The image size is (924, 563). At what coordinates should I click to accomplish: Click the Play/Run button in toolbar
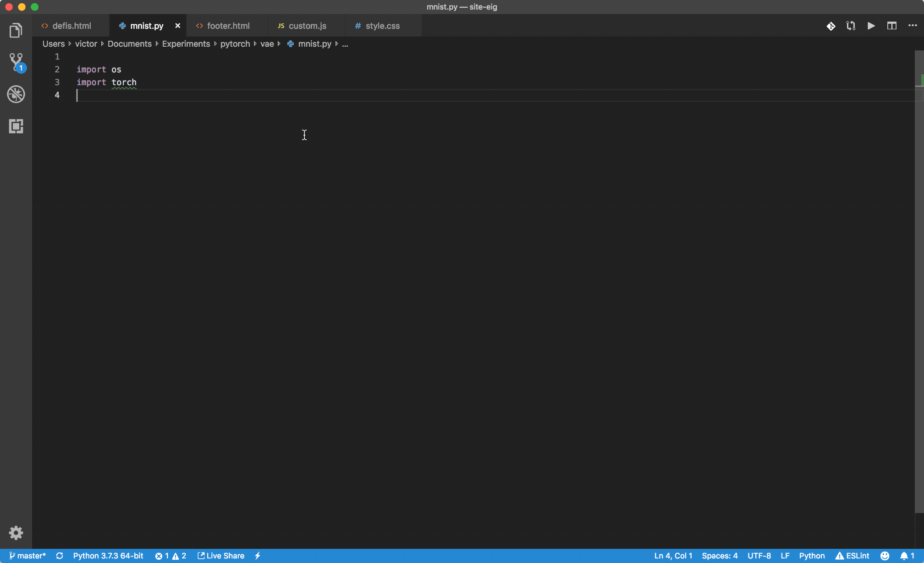[871, 25]
